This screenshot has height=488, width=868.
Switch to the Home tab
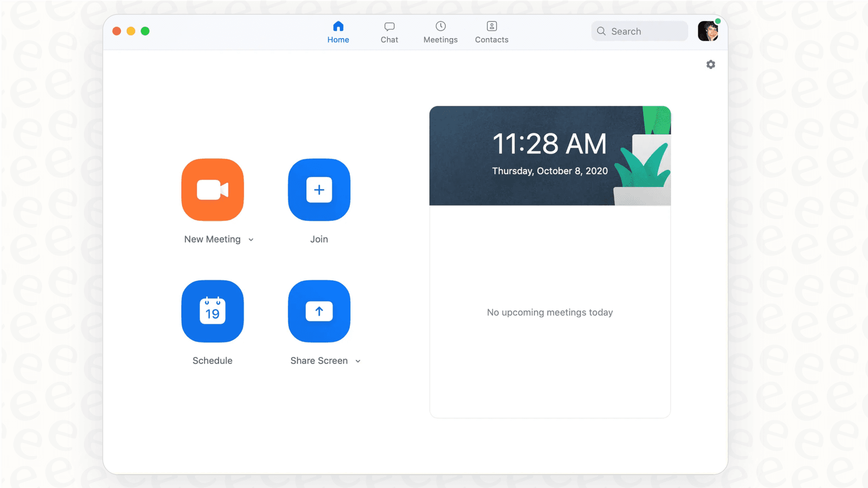click(x=338, y=32)
